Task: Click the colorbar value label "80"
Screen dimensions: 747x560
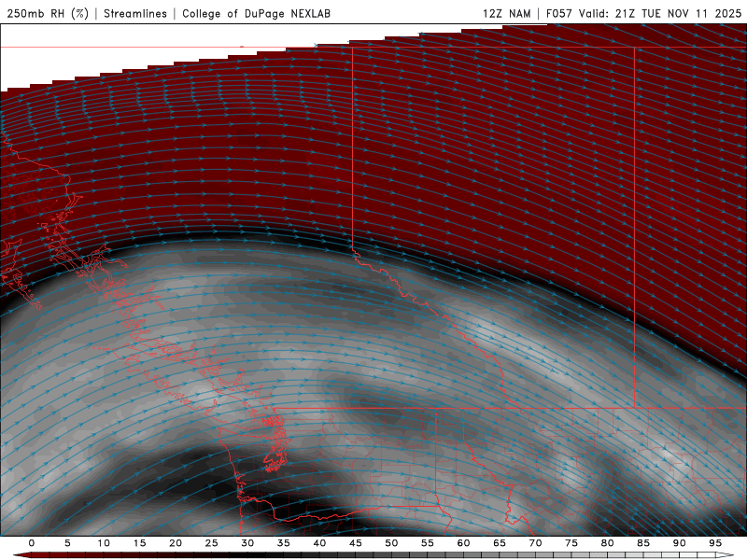Action: [x=607, y=543]
